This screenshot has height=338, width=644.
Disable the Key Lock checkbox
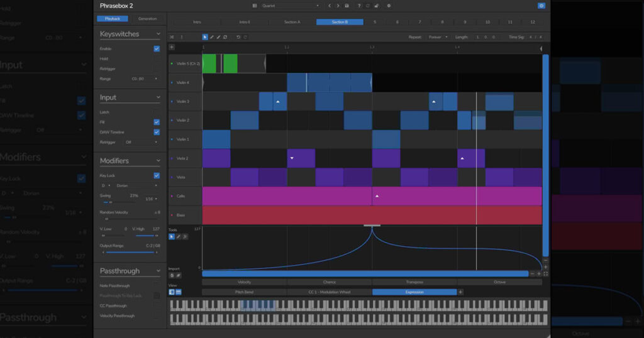pyautogui.click(x=157, y=175)
